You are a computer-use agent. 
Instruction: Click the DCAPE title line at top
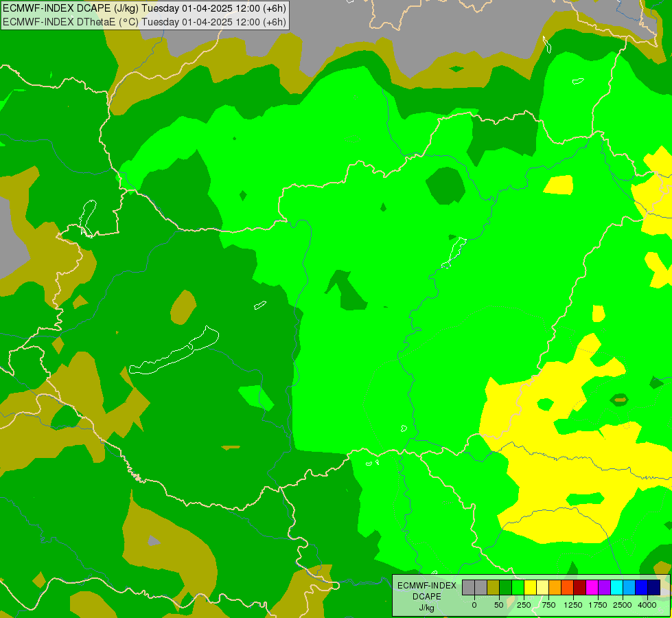144,8
